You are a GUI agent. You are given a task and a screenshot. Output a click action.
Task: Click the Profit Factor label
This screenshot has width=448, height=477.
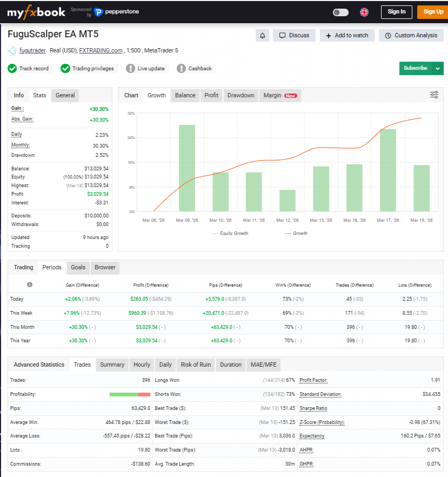(x=313, y=380)
